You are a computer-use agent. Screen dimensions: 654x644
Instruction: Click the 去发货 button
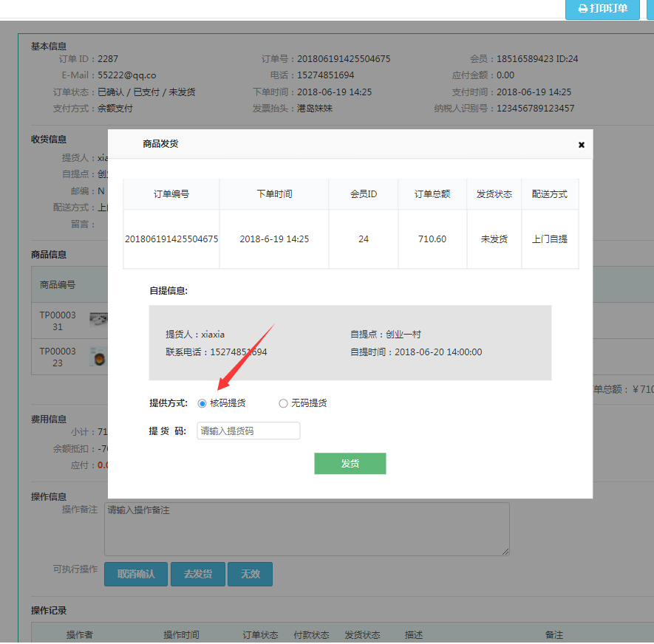click(x=198, y=574)
